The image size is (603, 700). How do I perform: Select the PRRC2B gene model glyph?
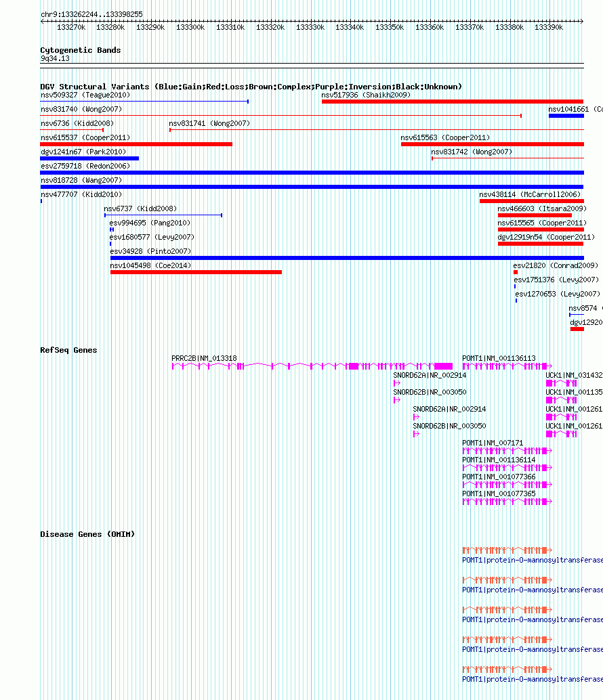[x=312, y=366]
